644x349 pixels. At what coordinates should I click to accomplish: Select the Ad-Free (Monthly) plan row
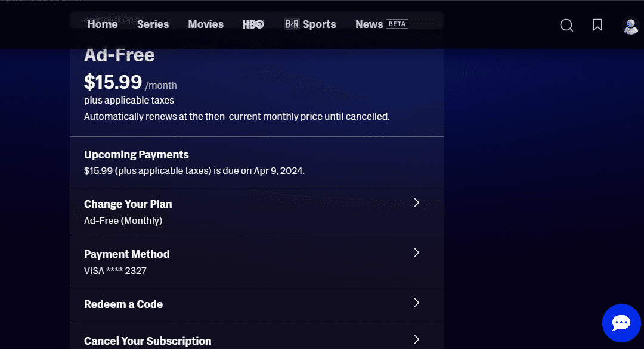123,221
